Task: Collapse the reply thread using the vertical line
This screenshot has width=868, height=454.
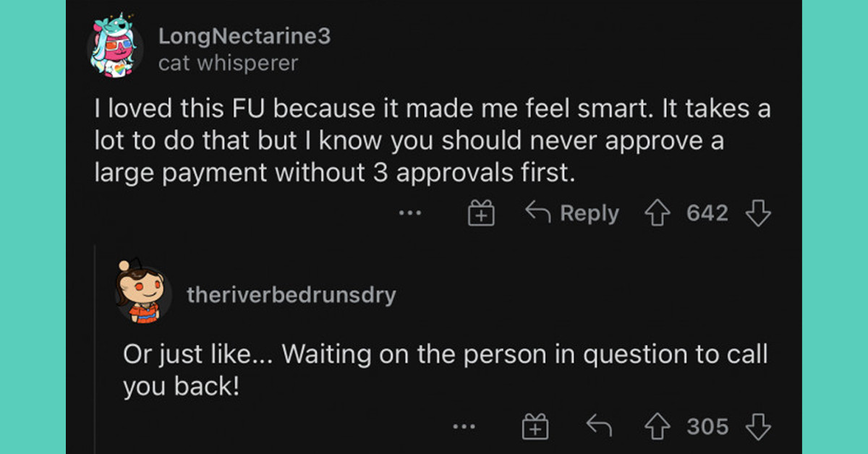Action: [95, 347]
